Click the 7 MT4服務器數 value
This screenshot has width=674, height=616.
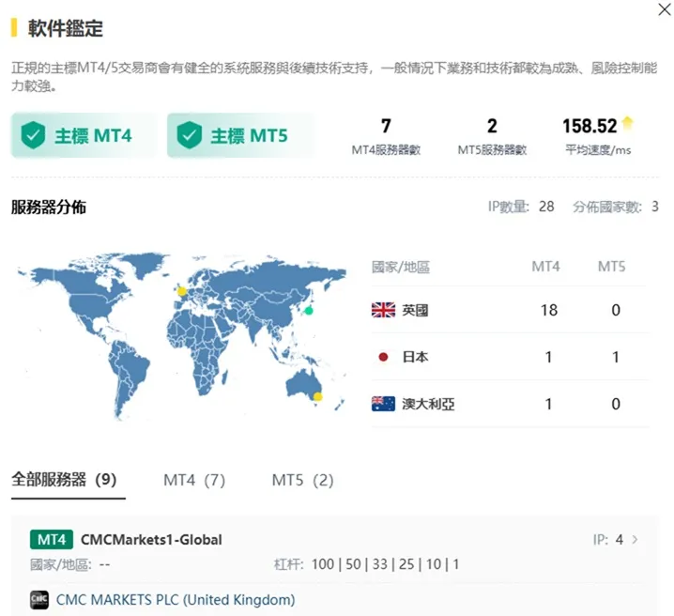coord(386,126)
